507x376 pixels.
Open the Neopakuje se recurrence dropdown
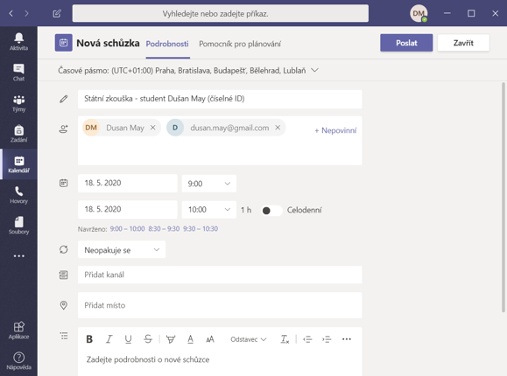click(122, 250)
